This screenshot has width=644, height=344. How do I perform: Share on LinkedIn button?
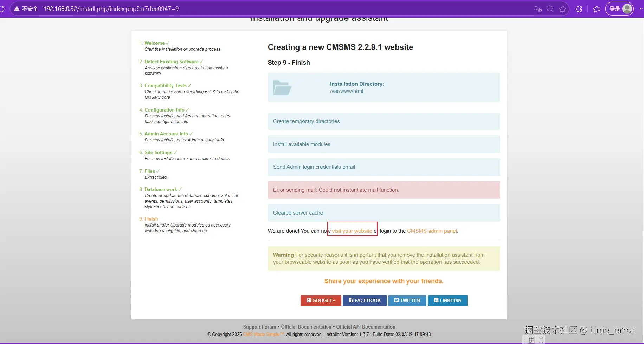pyautogui.click(x=447, y=301)
